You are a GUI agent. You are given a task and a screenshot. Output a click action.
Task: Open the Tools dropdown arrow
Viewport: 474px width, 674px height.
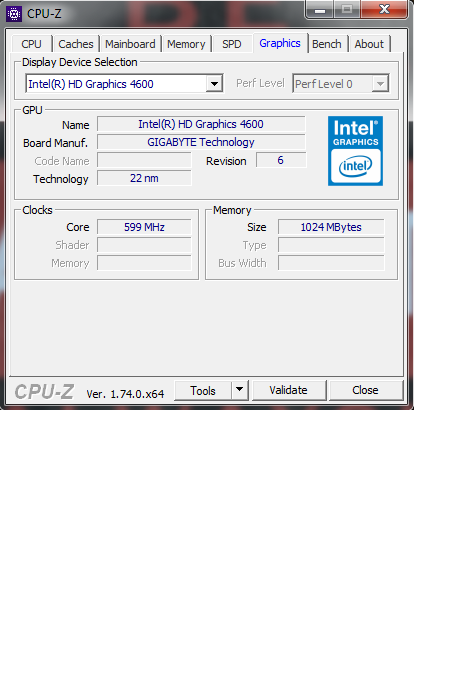[240, 390]
